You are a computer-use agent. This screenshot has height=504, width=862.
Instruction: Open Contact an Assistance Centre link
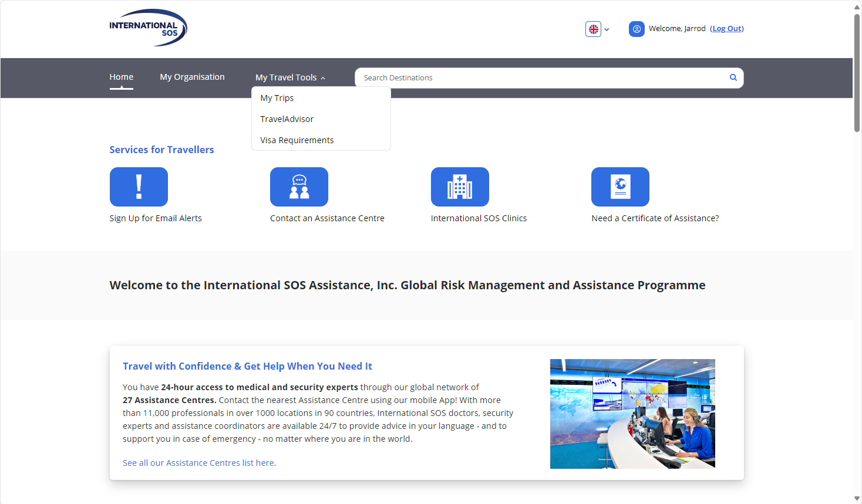tap(327, 218)
